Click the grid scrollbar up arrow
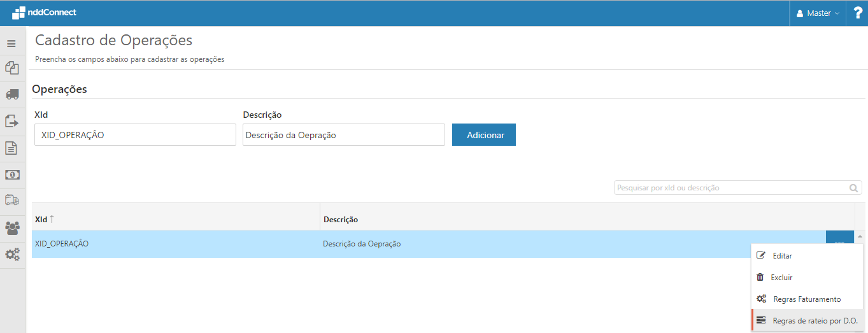868x333 pixels. click(860, 236)
